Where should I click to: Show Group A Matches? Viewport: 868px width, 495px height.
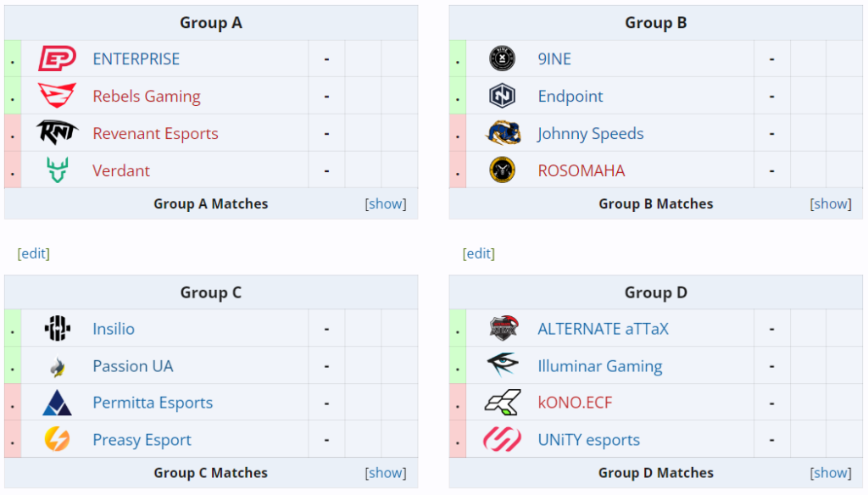[x=386, y=204]
